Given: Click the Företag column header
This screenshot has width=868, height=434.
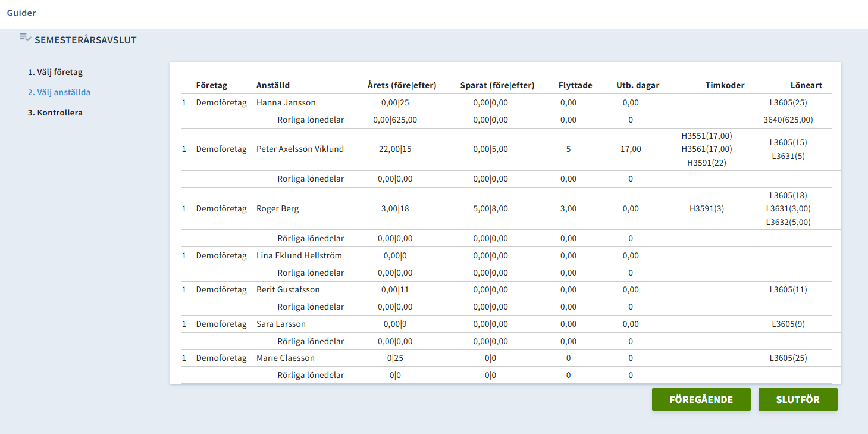Looking at the screenshot, I should point(212,85).
